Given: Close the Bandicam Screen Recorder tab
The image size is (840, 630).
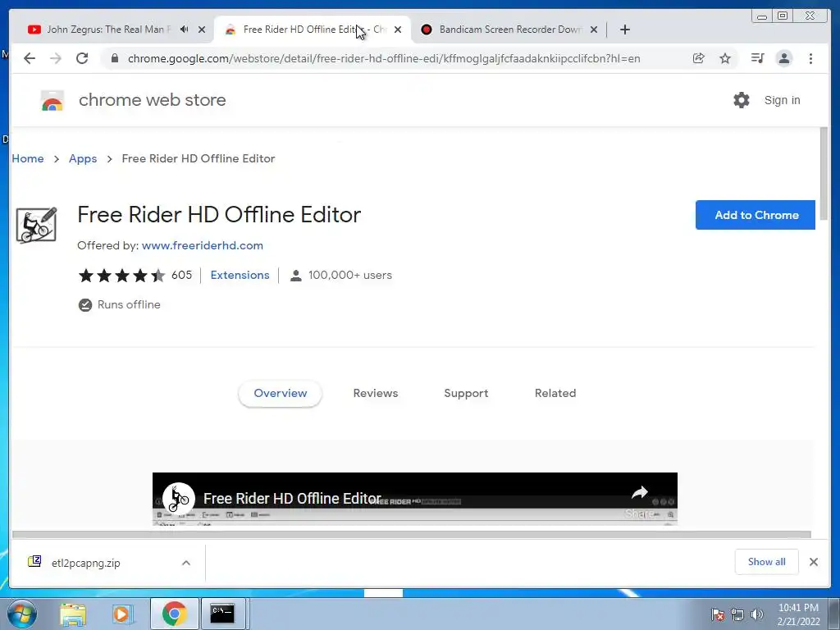Looking at the screenshot, I should (594, 30).
